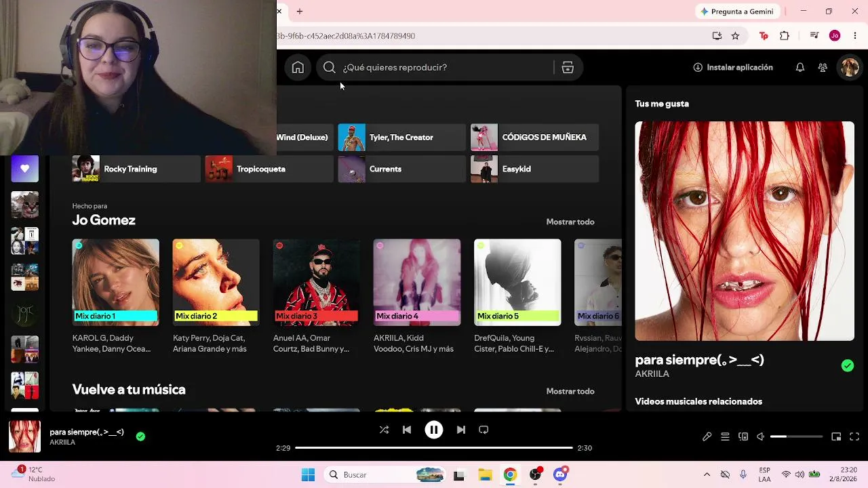Open the Chrome extensions puzzle icon

785,36
